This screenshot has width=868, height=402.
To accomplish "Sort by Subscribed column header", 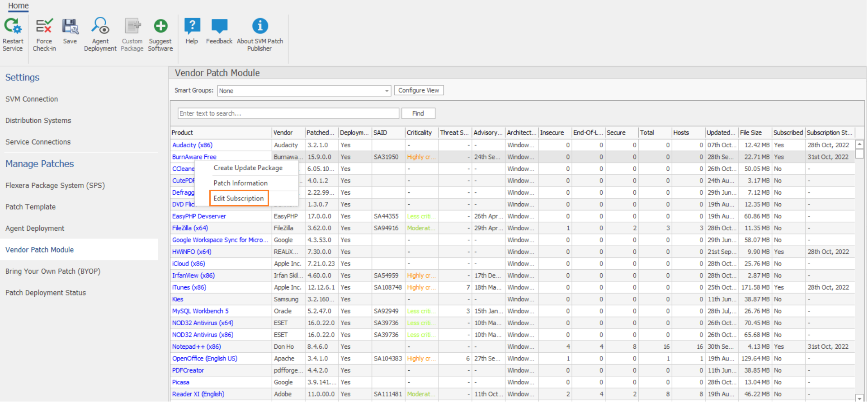I will coord(788,133).
